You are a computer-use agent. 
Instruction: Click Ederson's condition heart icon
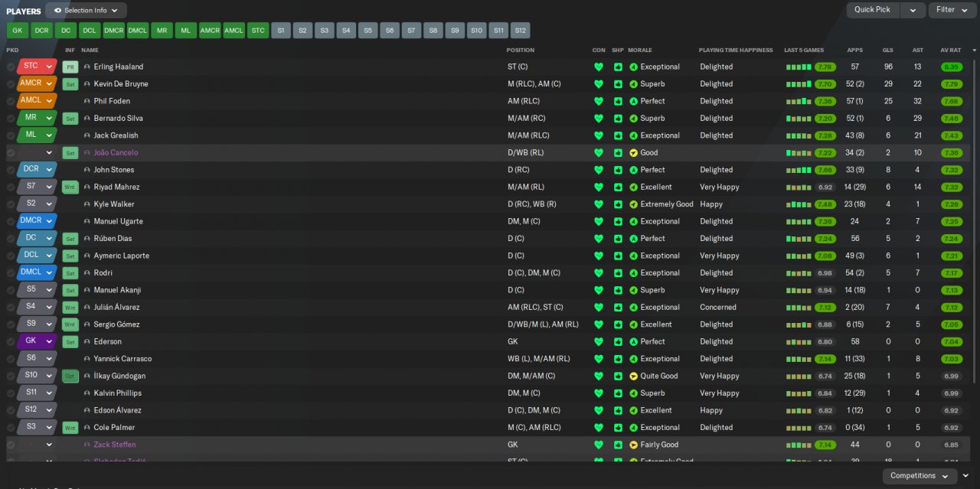click(x=599, y=342)
